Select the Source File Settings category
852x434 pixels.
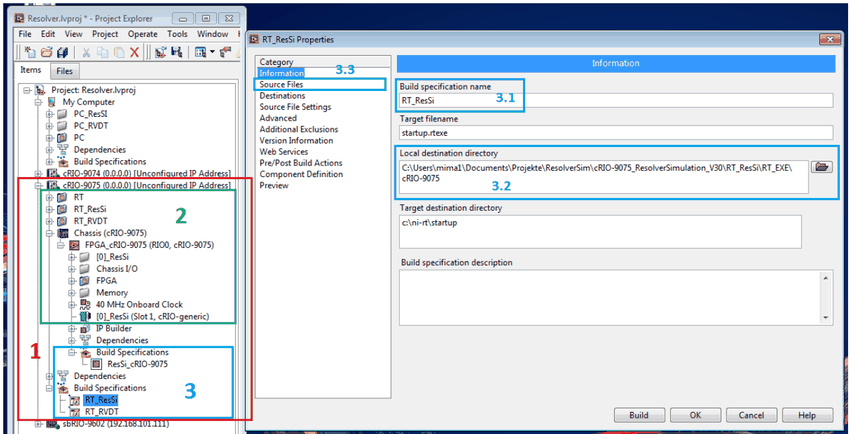pos(295,107)
